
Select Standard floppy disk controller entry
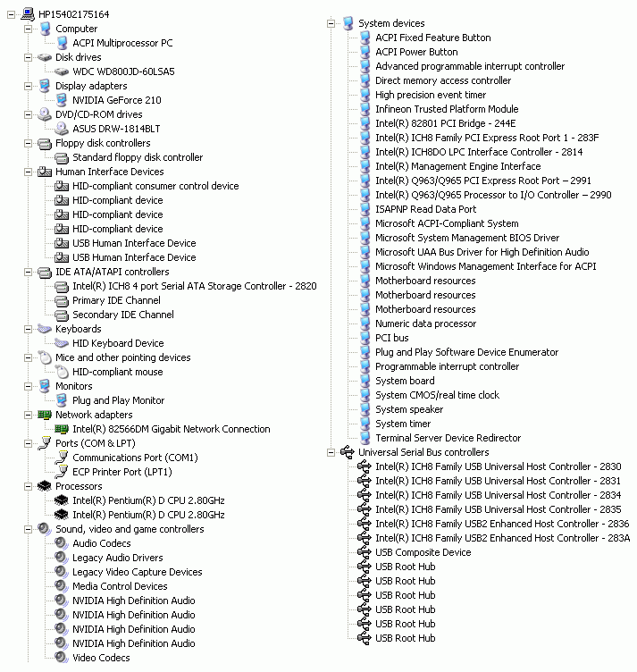coord(138,157)
